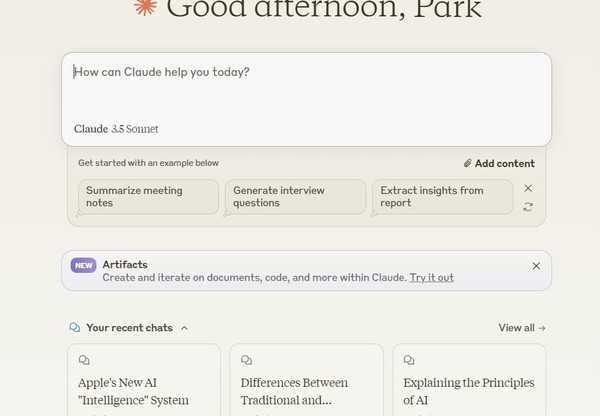
Task: Dismiss the example prompt suggestions
Action: tap(528, 188)
